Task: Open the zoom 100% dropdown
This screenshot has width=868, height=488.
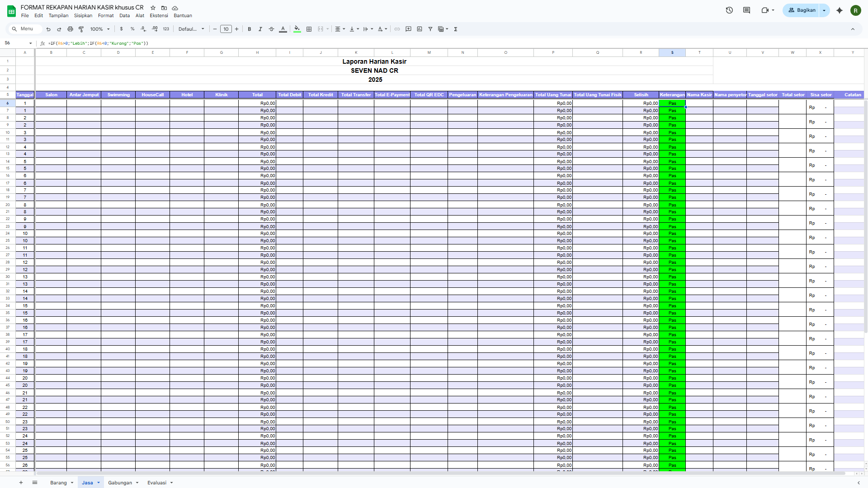Action: (100, 29)
